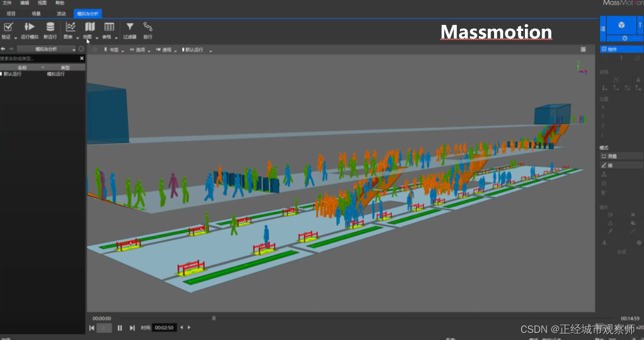Clear the search box with the X
Screen dimensions: 644x340
pyautogui.click(x=82, y=58)
